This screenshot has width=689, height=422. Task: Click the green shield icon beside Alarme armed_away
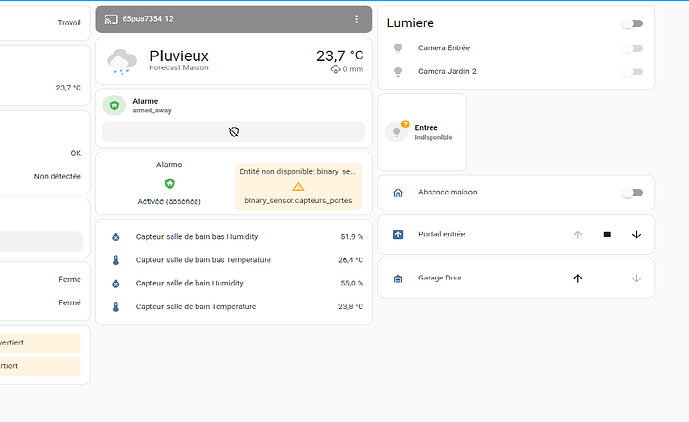114,106
